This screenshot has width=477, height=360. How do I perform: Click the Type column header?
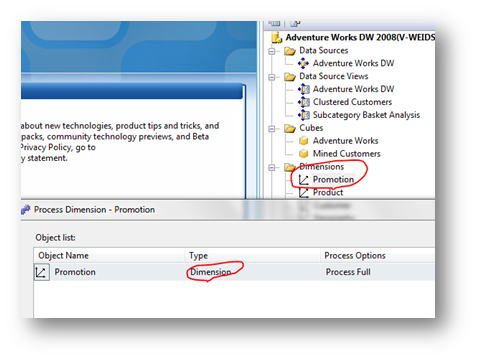[252, 256]
